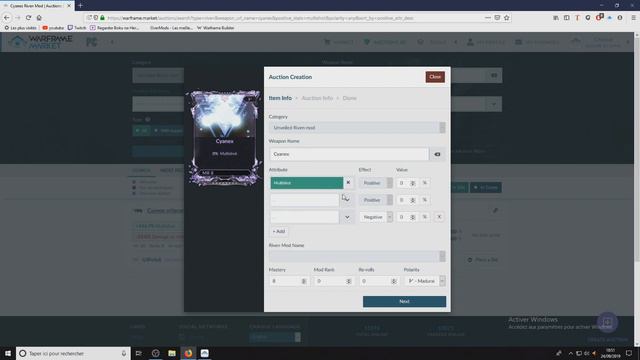Open the My Profile nav item
640x360 pixels.
[486, 42]
